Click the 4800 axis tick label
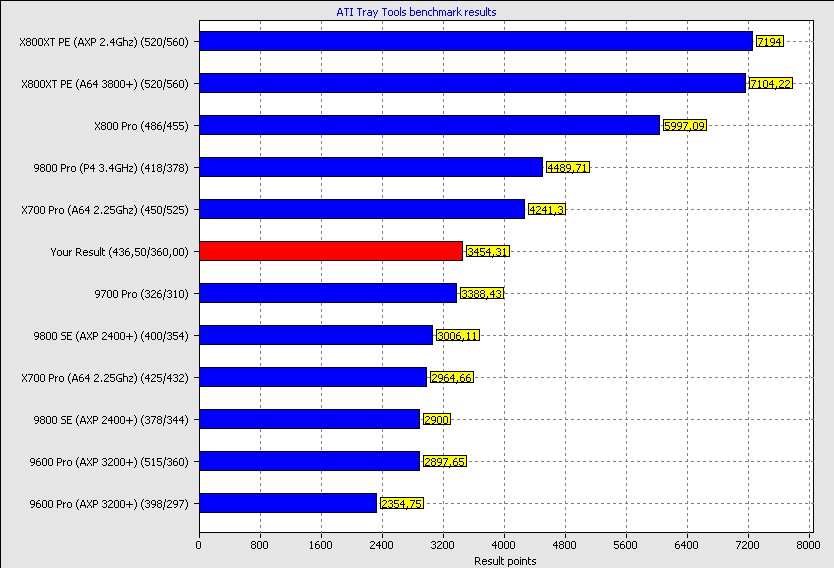Image resolution: width=834 pixels, height=568 pixels. [564, 545]
